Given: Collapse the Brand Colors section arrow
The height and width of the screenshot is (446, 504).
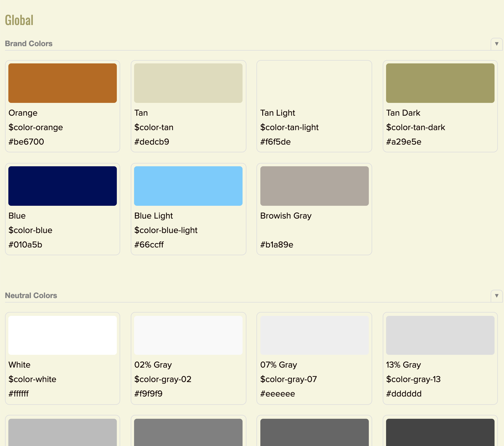Looking at the screenshot, I should [496, 44].
